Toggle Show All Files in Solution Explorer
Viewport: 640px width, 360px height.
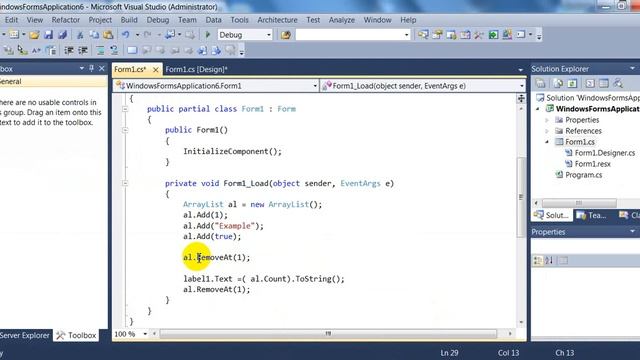pos(558,84)
